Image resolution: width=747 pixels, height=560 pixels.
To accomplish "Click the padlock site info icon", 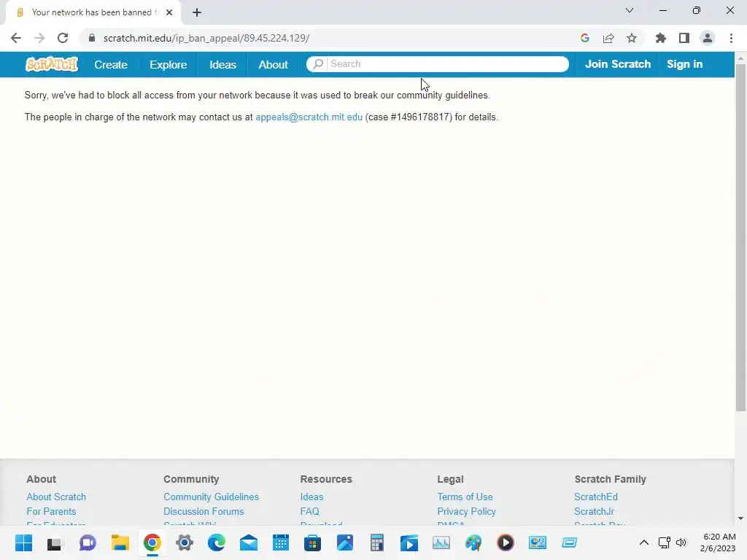I will click(x=92, y=38).
